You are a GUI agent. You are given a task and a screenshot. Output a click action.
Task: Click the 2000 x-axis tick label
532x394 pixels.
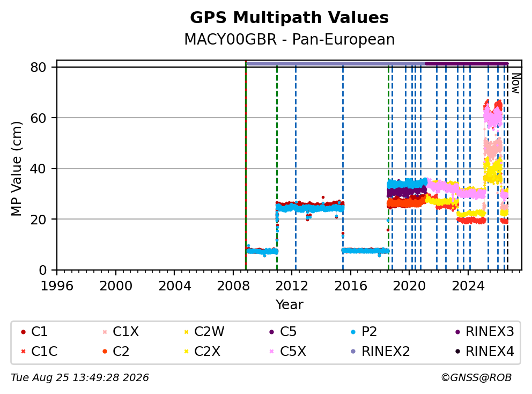coord(116,286)
